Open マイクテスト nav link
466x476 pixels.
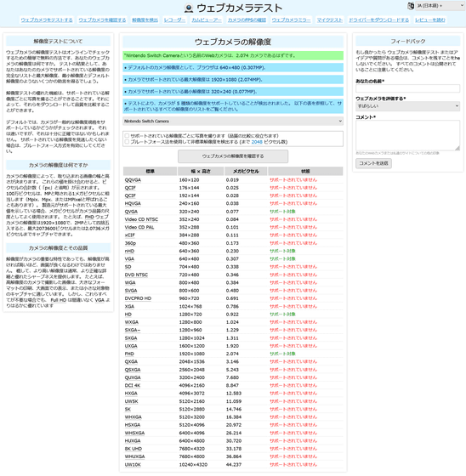pyautogui.click(x=330, y=20)
